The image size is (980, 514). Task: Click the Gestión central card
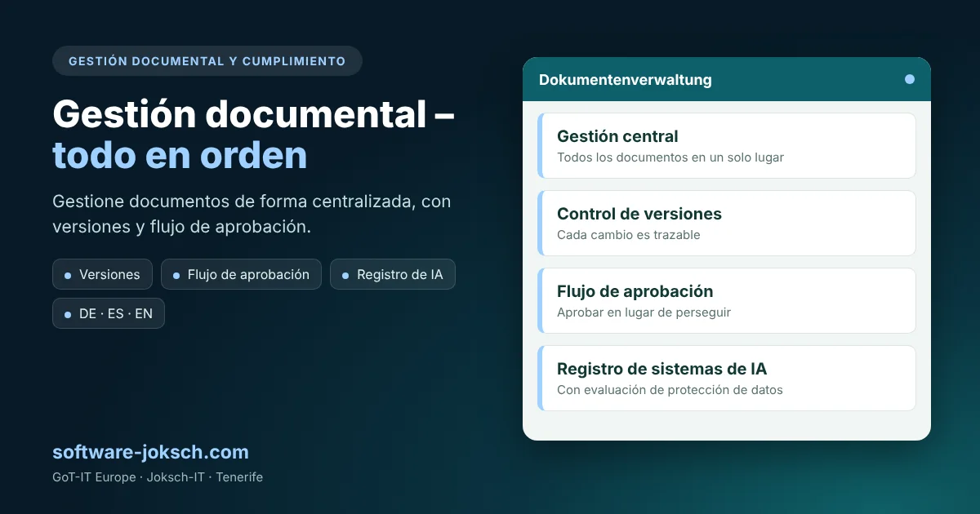point(727,145)
